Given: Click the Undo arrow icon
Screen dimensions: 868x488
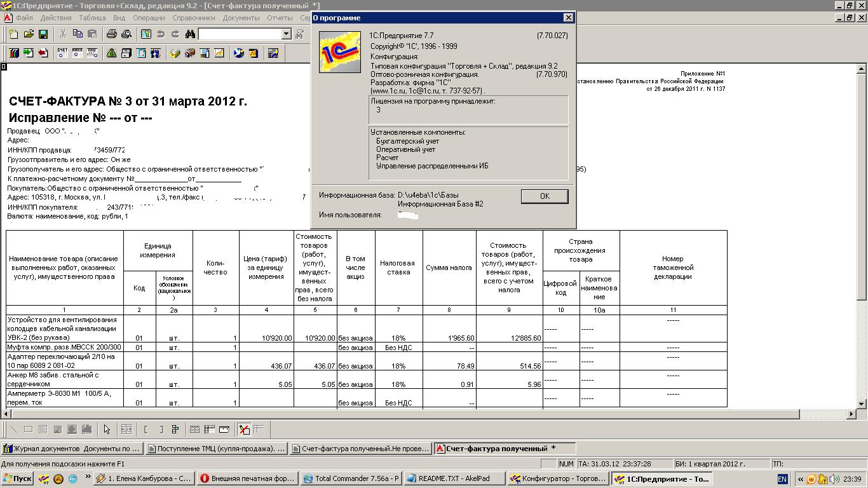Looking at the screenshot, I should coord(161,34).
